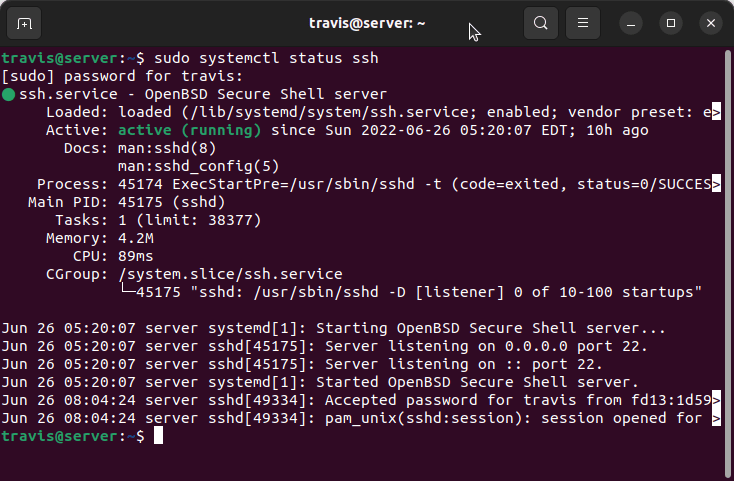Click the /system.slice/ssh.service CGroup path
This screenshot has height=481, width=734.
[x=230, y=274]
